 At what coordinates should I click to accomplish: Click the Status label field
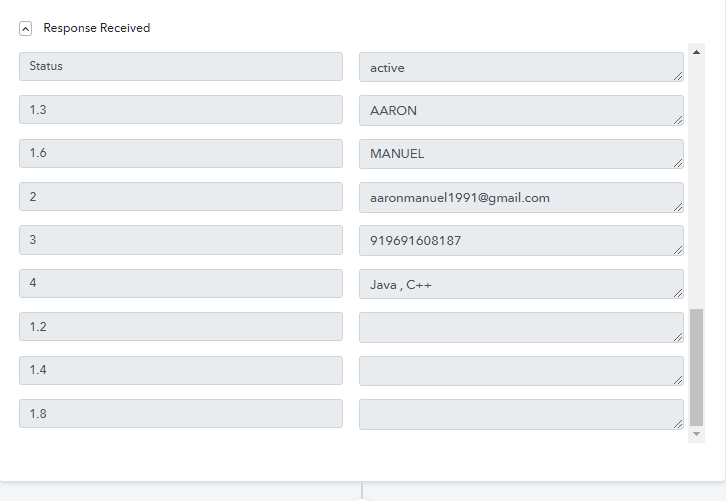(x=180, y=67)
